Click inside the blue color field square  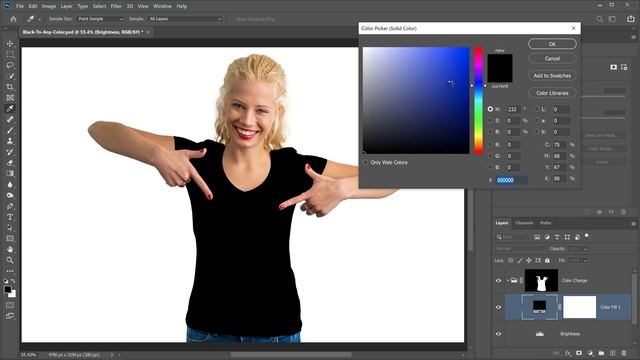(416, 100)
